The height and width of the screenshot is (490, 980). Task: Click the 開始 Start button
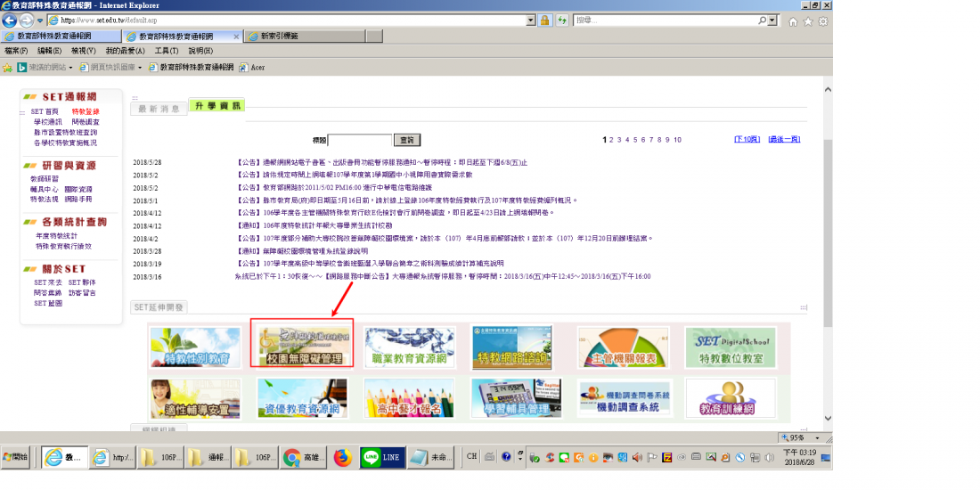(x=16, y=458)
